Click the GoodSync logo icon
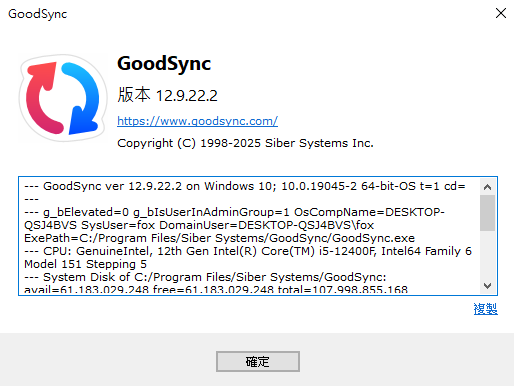 [63, 98]
